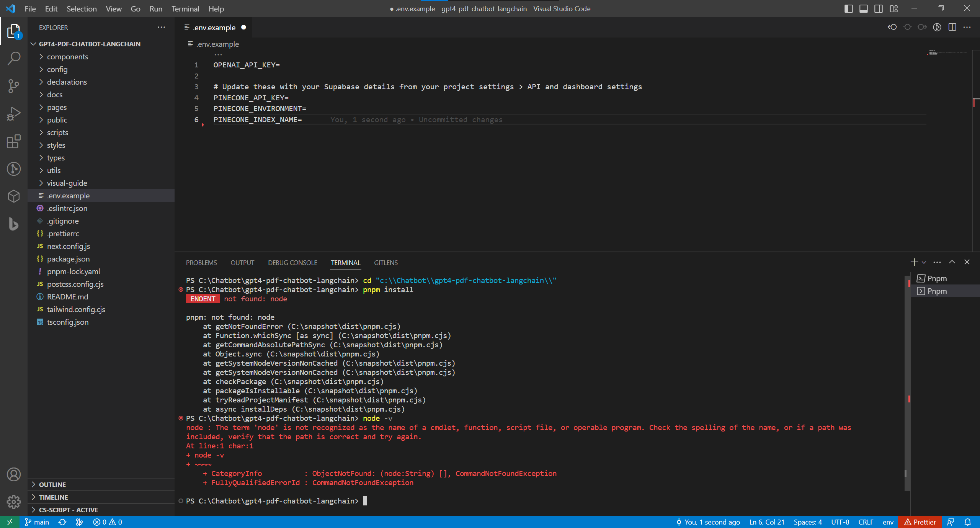Screen dimensions: 980x528
Task: Open the terminal launch profile dropdown
Action: (x=923, y=262)
